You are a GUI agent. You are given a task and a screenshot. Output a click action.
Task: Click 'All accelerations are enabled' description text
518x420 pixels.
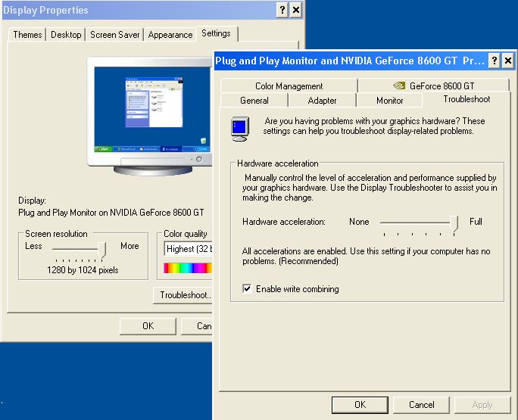366,256
